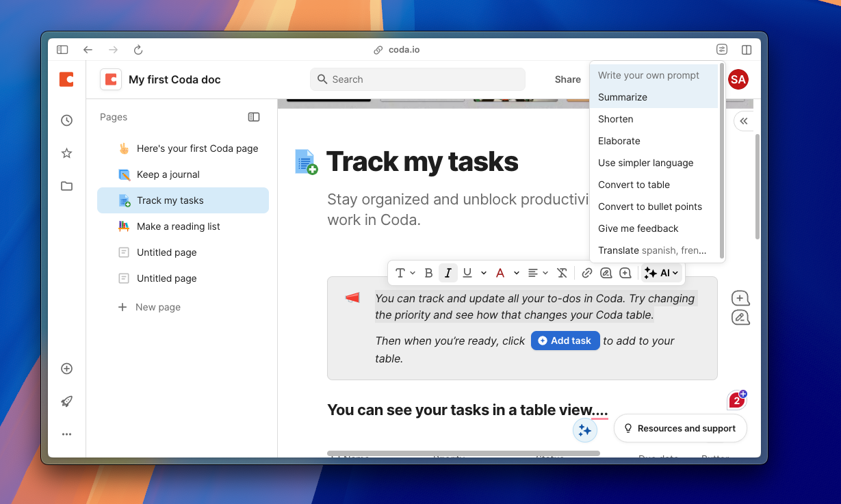Viewport: 841px width, 504px height.
Task: Click the page vertical scrollbar
Action: point(757,186)
